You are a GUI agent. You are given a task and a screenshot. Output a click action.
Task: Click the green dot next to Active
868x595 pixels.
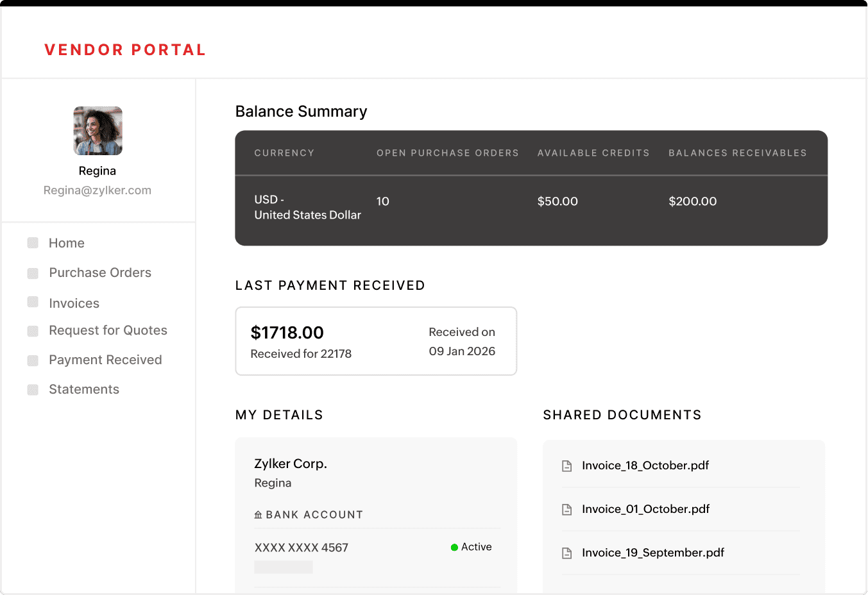tap(454, 547)
